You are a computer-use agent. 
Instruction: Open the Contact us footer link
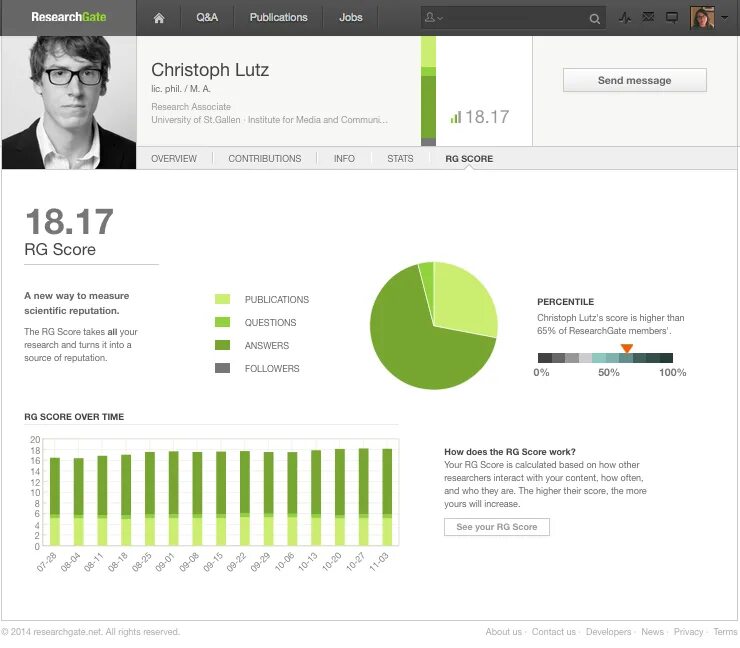tap(554, 631)
